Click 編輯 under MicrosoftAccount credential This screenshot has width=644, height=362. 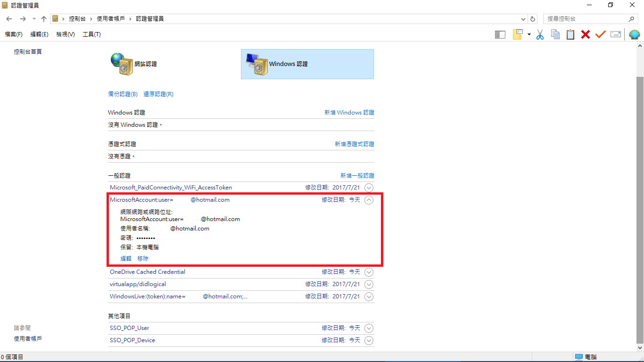point(126,259)
